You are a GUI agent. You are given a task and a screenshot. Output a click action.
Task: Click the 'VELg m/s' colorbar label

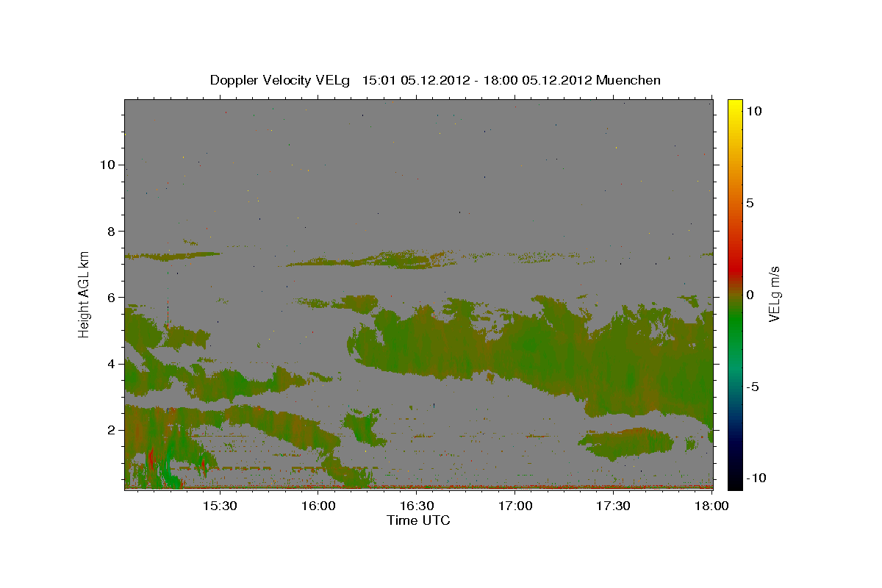click(775, 295)
